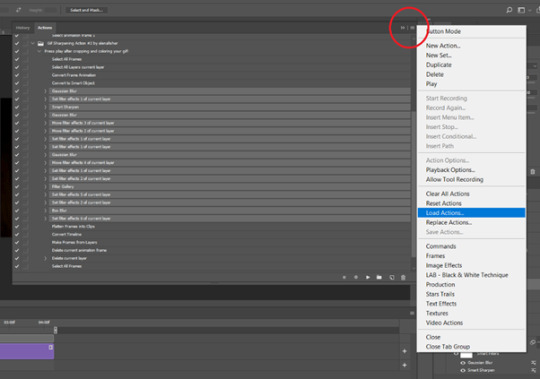
Task: Expand Move filter effects 4 of current layer
Action: (45, 163)
